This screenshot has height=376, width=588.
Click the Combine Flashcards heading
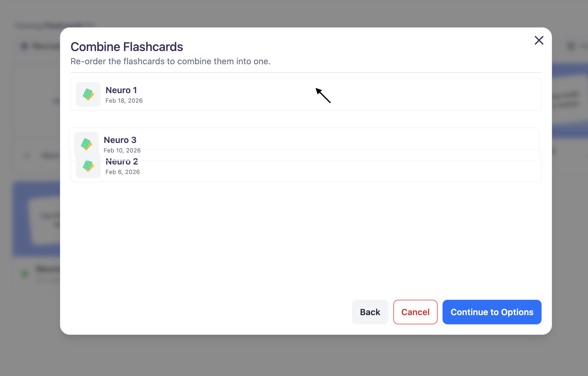[x=127, y=47]
